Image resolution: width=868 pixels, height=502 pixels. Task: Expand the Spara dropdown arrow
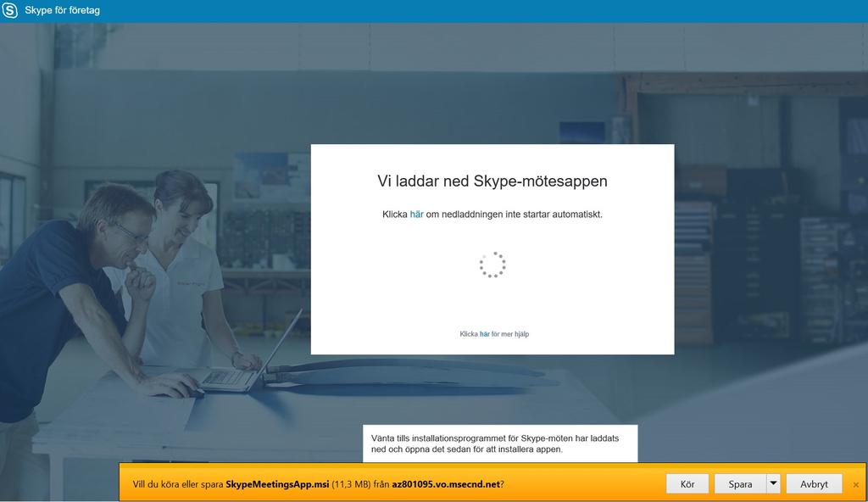(x=773, y=483)
